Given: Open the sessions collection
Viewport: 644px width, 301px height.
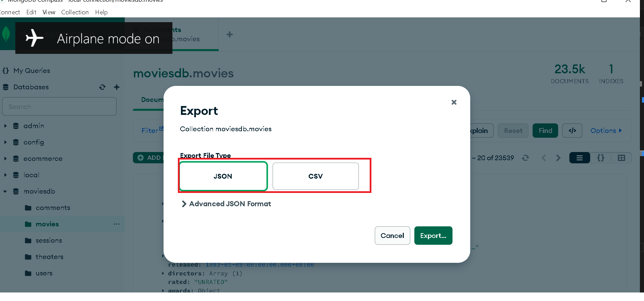Looking at the screenshot, I should [49, 240].
